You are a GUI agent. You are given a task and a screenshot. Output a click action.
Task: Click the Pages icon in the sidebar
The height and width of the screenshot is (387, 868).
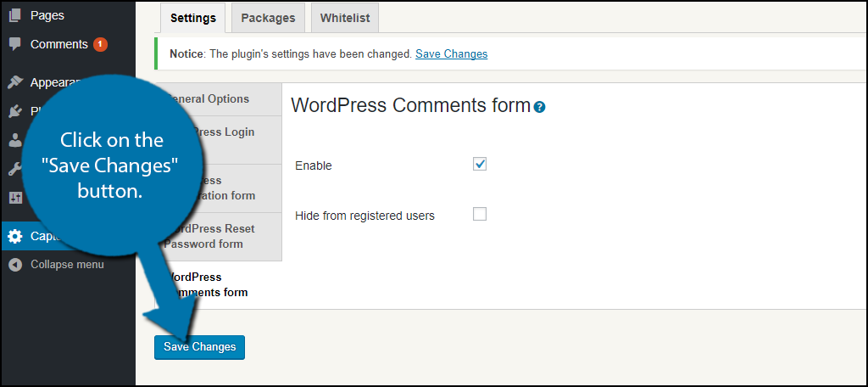15,15
